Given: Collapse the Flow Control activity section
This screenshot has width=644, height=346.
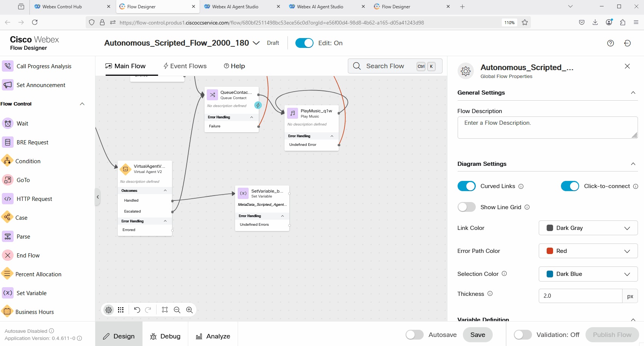Looking at the screenshot, I should click(x=82, y=104).
